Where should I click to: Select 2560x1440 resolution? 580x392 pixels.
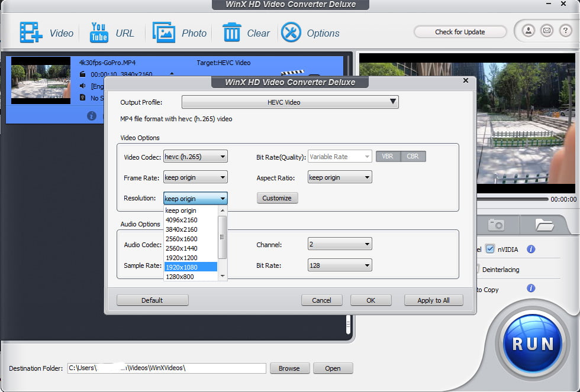191,248
